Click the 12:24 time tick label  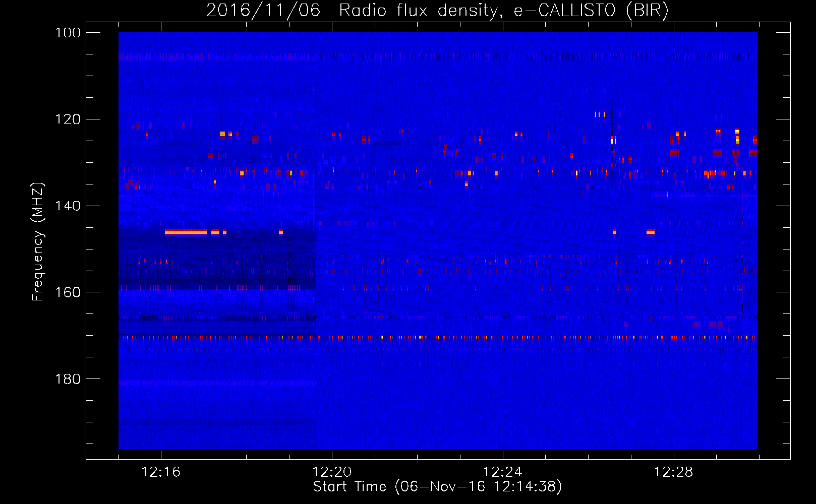[x=503, y=472]
